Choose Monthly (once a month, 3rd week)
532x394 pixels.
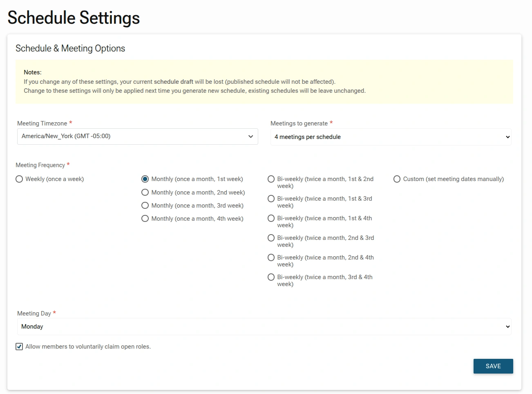(x=145, y=206)
